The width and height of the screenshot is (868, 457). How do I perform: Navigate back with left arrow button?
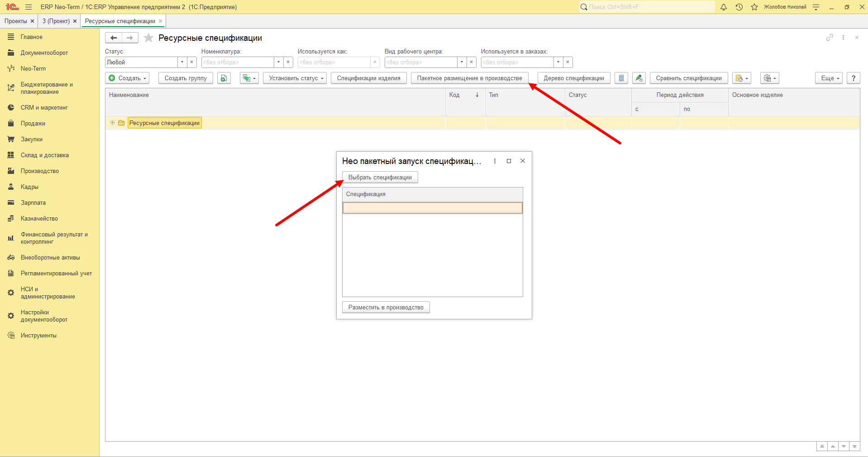(114, 38)
